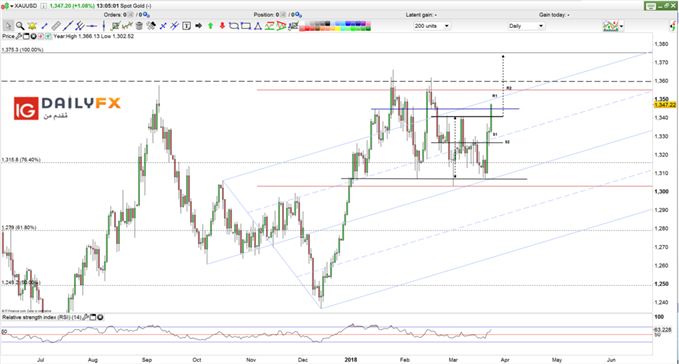Click the magnifier icon beside Position count

[298, 15]
